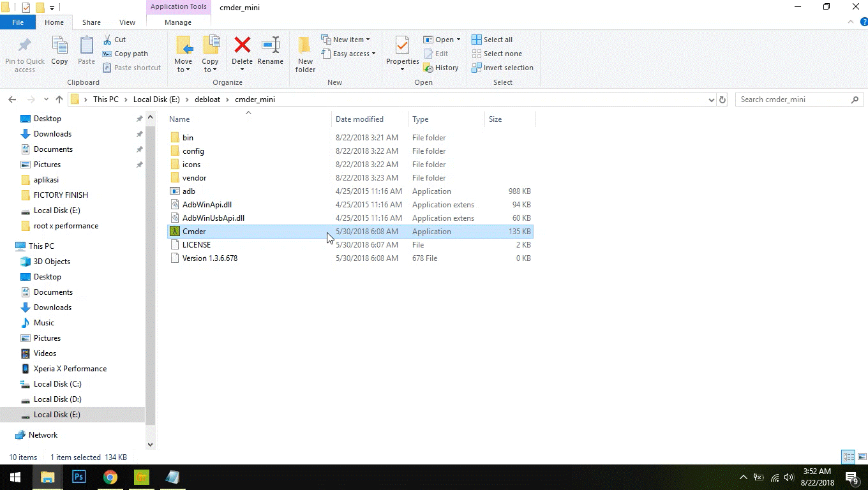Go up one folder level
The image size is (868, 490).
59,100
